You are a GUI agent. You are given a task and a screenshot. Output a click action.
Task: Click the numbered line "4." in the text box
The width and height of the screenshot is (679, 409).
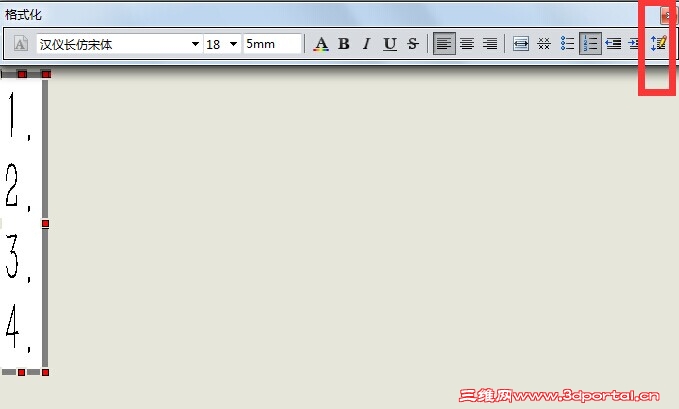pyautogui.click(x=19, y=328)
